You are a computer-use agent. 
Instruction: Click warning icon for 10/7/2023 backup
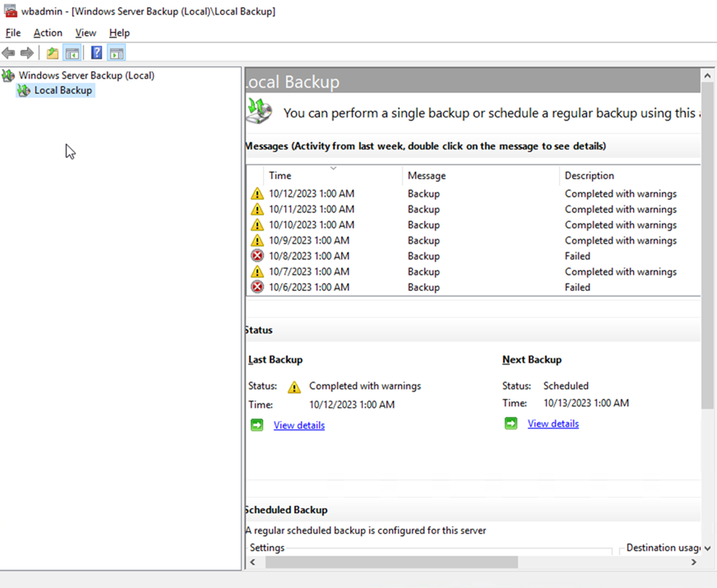coord(257,271)
